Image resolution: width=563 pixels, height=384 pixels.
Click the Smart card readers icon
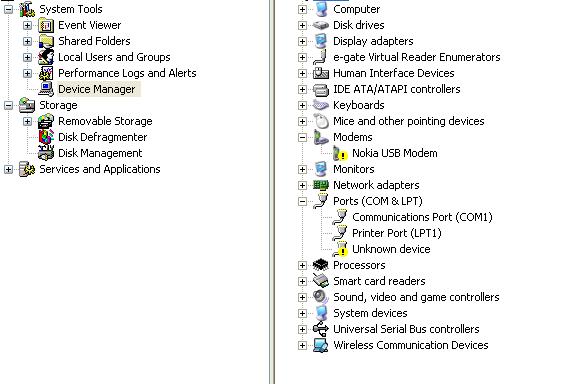click(x=321, y=281)
